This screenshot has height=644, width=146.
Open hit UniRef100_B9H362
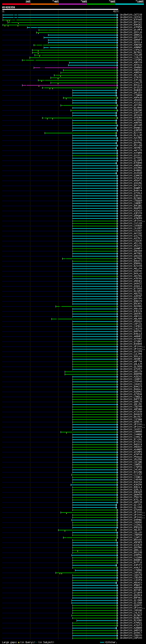pyautogui.click(x=131, y=25)
